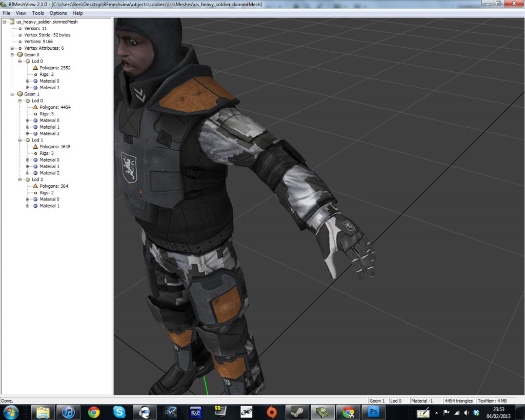Open the Help menu
The image size is (525, 420).
point(77,13)
